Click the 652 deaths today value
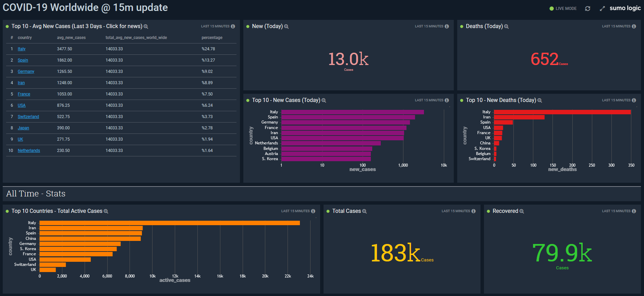644x296 pixels. click(545, 59)
